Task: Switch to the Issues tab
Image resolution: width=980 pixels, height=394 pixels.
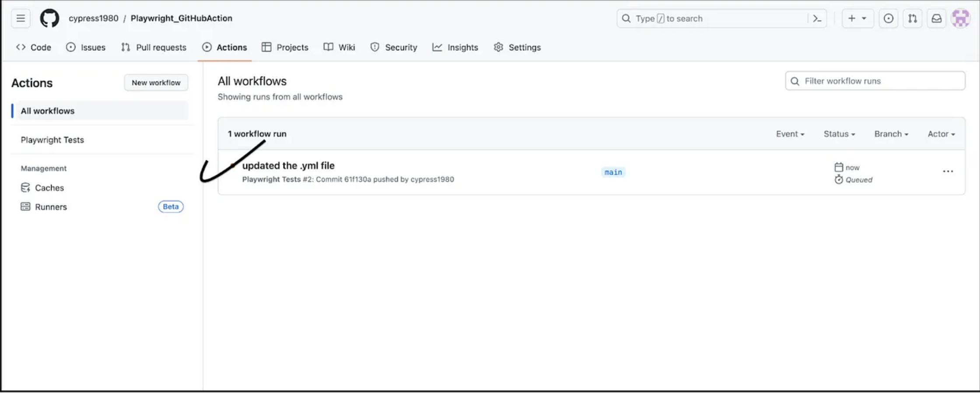Action: click(x=86, y=47)
